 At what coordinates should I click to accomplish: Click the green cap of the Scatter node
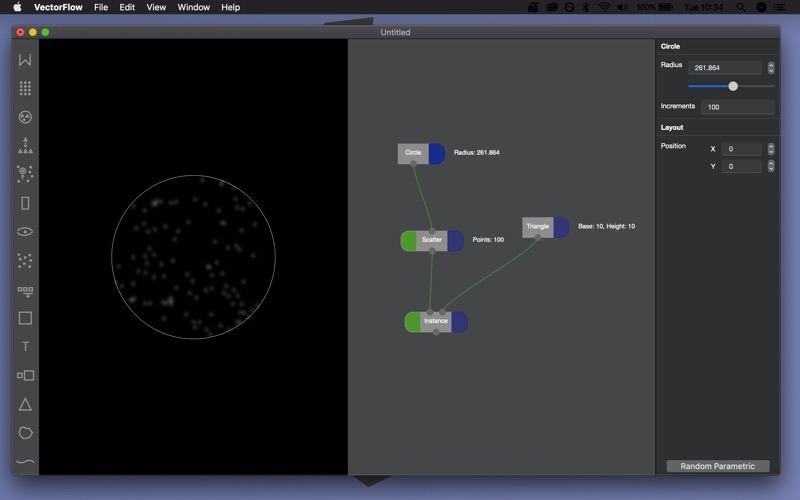(409, 241)
